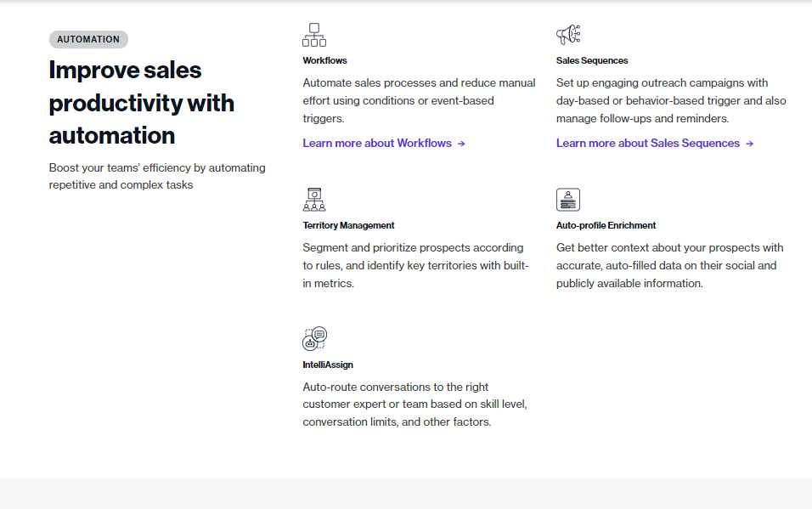Click the Territory Management icon
The height and width of the screenshot is (509, 812).
tap(314, 200)
